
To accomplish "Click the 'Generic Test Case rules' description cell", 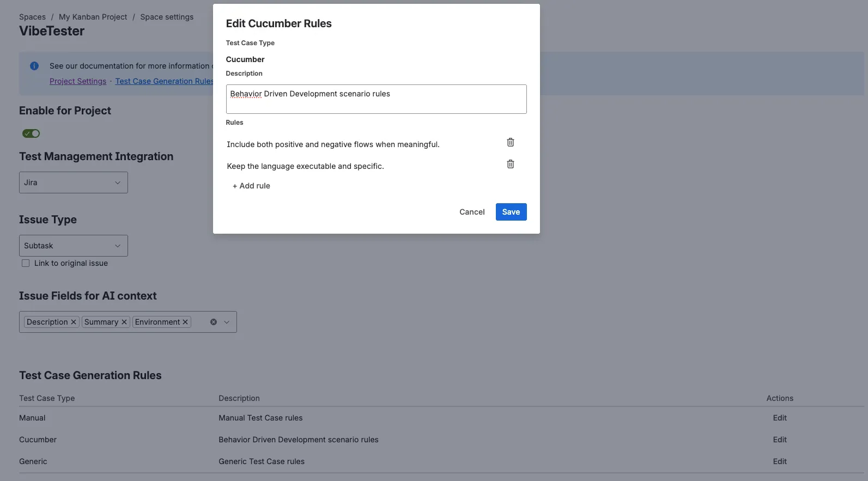I will point(262,461).
